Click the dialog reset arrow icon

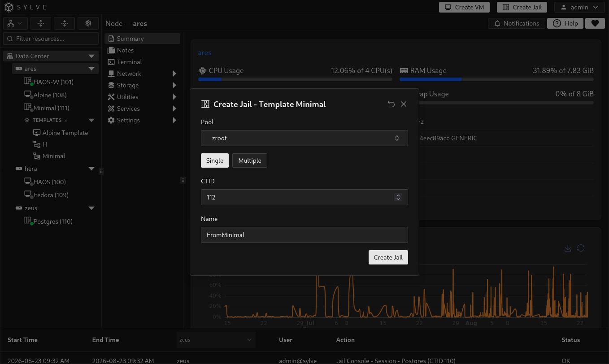tap(391, 104)
